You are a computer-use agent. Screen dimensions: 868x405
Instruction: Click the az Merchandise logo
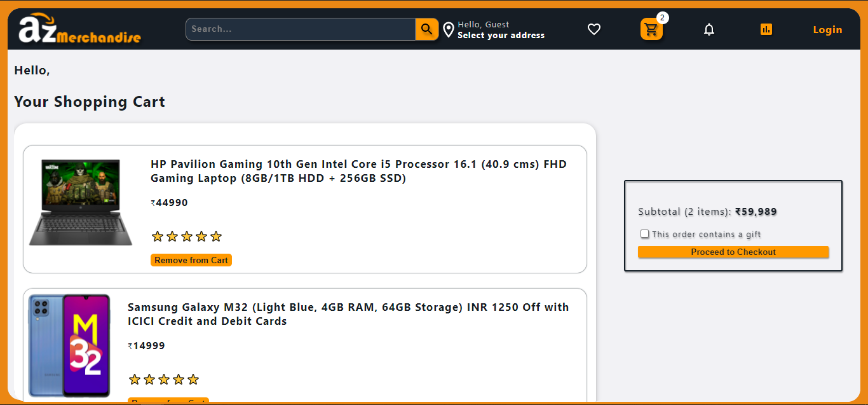[x=76, y=29]
